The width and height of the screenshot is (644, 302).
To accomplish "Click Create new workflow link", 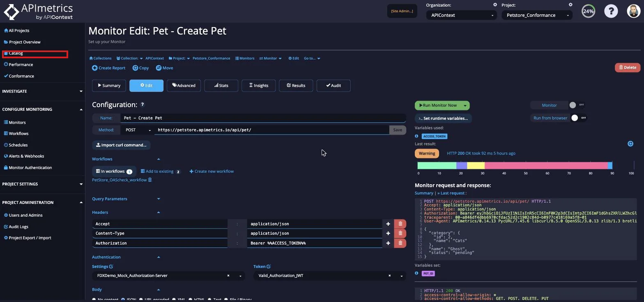I will (x=212, y=171).
